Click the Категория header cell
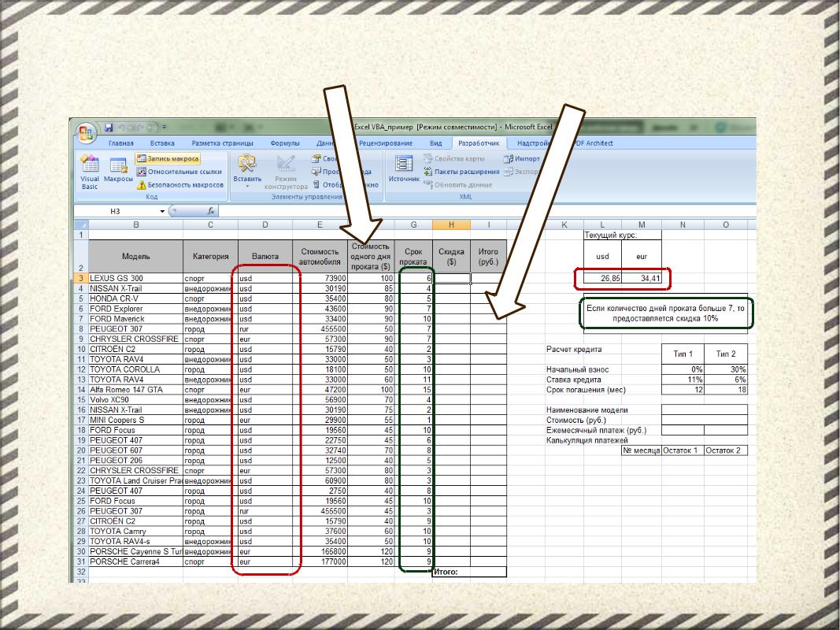840x630 pixels. coord(210,257)
